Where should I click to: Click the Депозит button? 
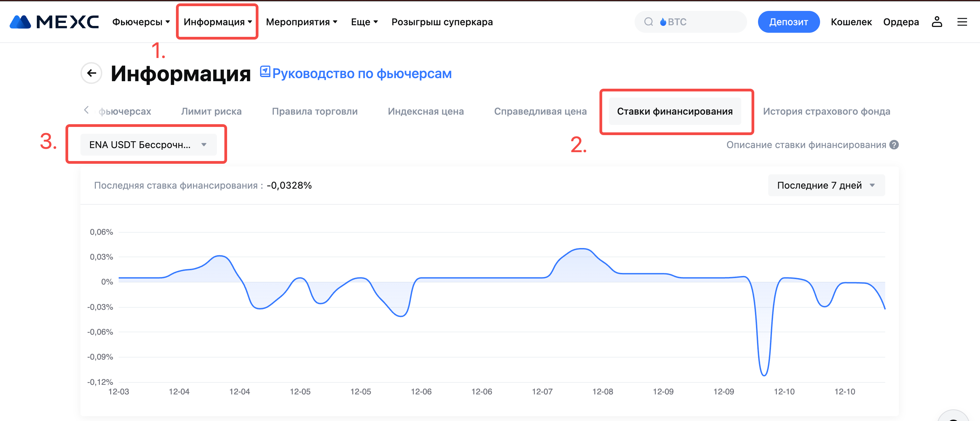click(788, 22)
